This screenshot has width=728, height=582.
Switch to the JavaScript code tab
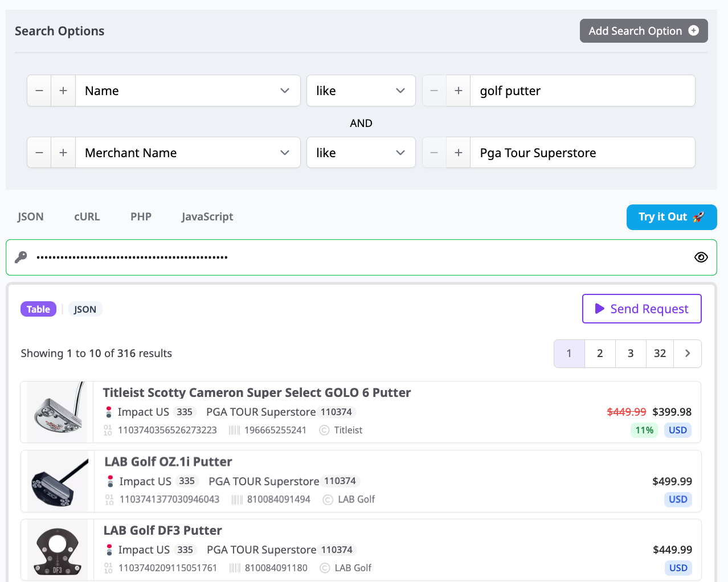click(x=207, y=216)
